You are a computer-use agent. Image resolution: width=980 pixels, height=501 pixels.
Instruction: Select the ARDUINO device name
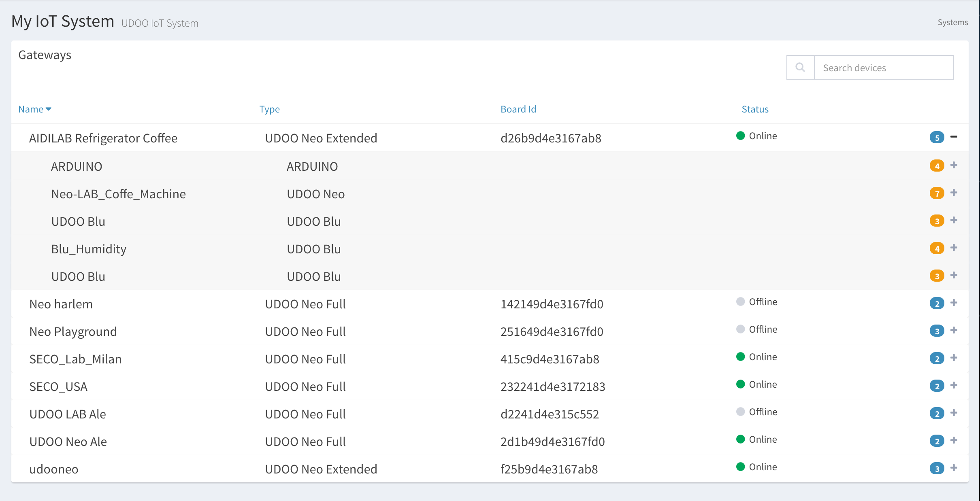[77, 166]
